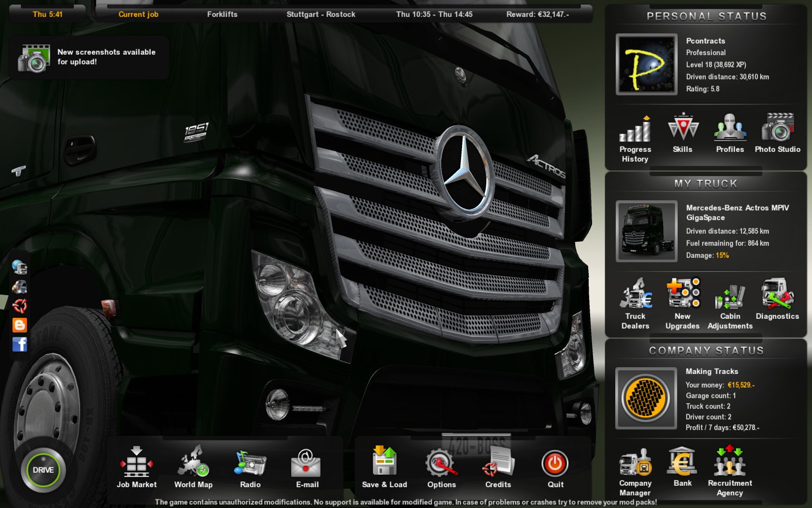
Task: Click the MY TRUCK header
Action: pyautogui.click(x=706, y=184)
